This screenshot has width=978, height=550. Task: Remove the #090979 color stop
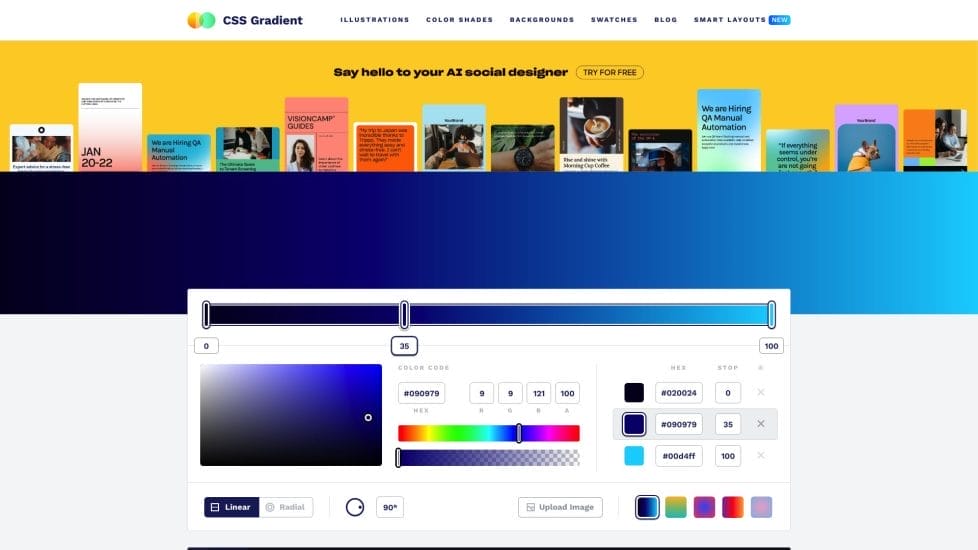pos(761,424)
